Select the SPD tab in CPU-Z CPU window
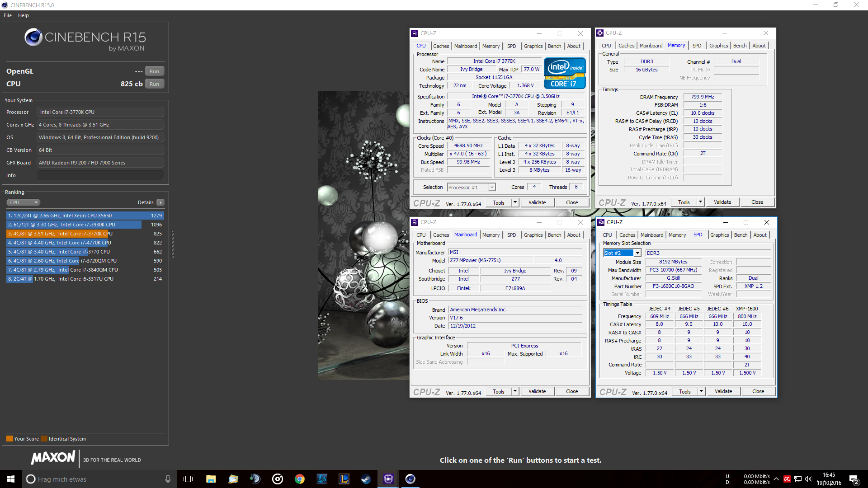This screenshot has width=868, height=488. (511, 46)
